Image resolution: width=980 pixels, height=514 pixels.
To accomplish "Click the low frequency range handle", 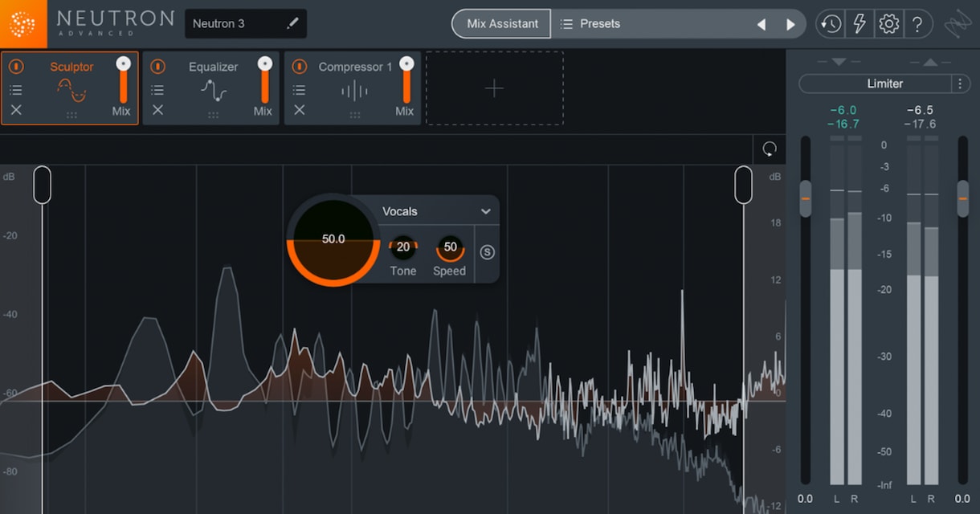I will click(x=42, y=185).
